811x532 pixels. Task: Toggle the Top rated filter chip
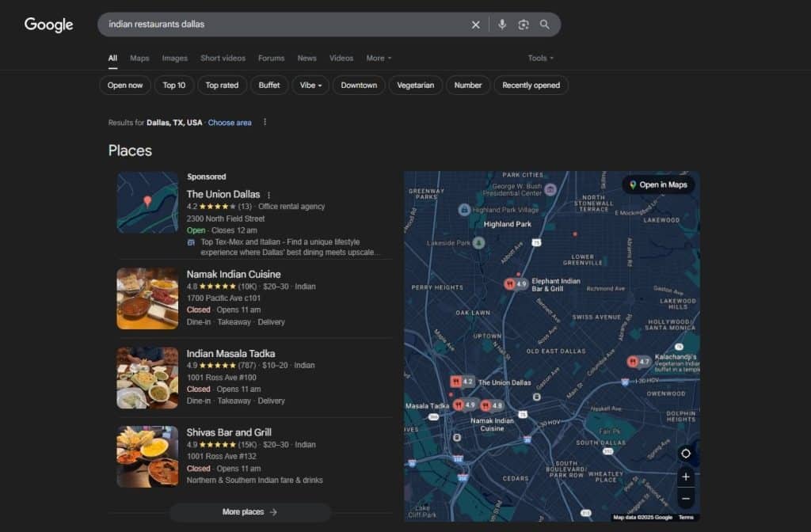[222, 85]
